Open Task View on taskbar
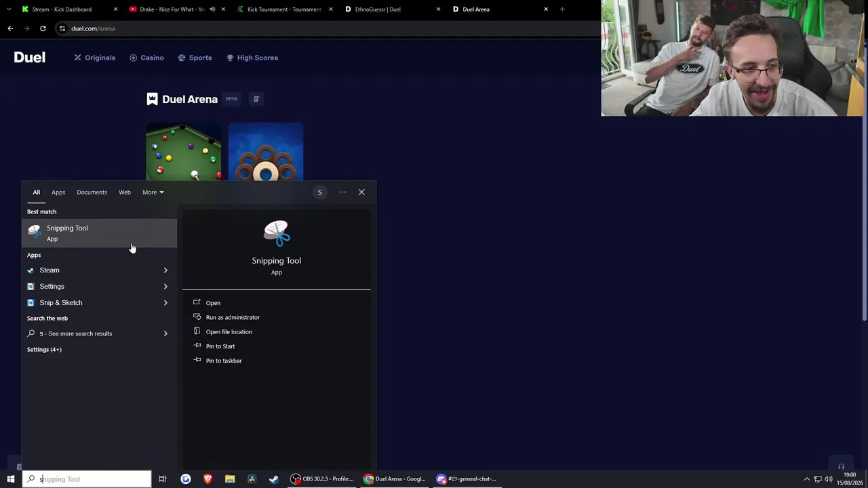Image resolution: width=868 pixels, height=488 pixels. pos(163,479)
